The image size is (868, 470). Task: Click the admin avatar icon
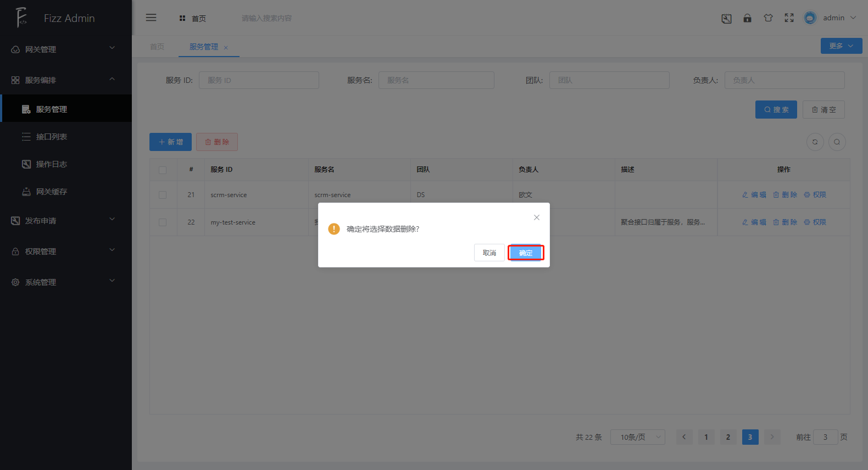pyautogui.click(x=810, y=18)
